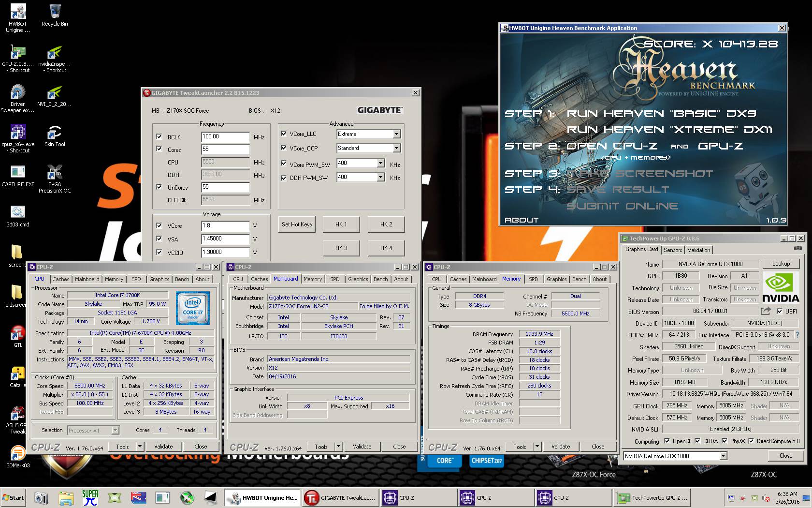This screenshot has width=812, height=508.
Task: Open the cpuz_x64.exe desktop shortcut
Action: tap(18, 139)
